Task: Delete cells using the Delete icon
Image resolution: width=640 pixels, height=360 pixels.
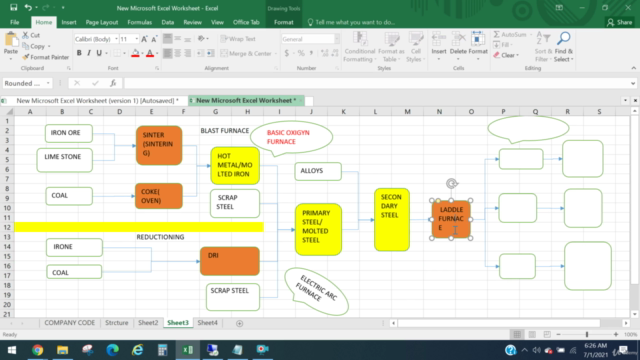Action: tap(458, 39)
